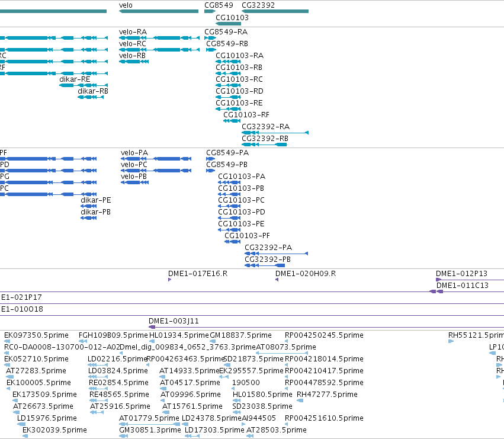The width and height of the screenshot is (504, 439).
Task: Click protein velo-PC label
Action: (134, 165)
